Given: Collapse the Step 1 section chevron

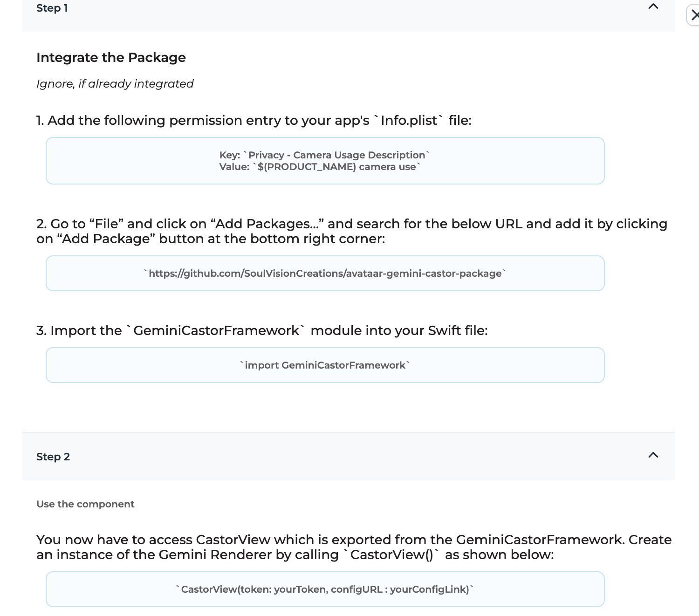Looking at the screenshot, I should [x=653, y=7].
